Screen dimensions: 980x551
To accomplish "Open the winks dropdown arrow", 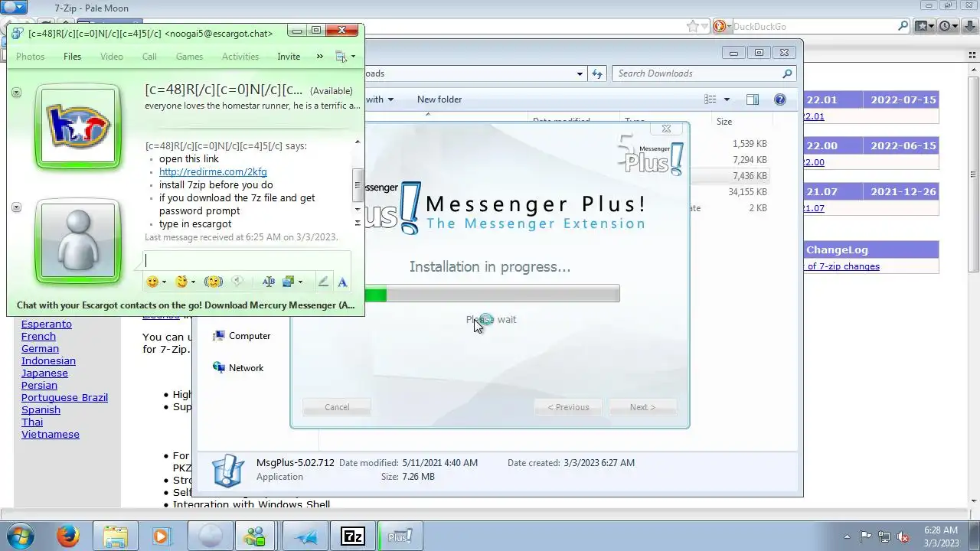I will (x=193, y=282).
